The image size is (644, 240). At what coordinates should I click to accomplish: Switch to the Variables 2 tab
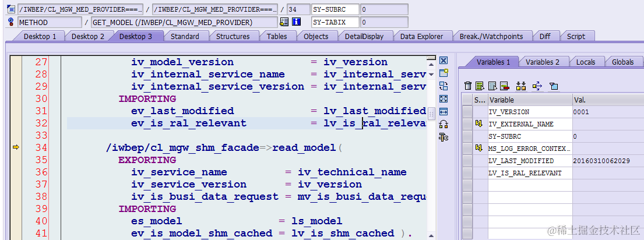(x=543, y=62)
